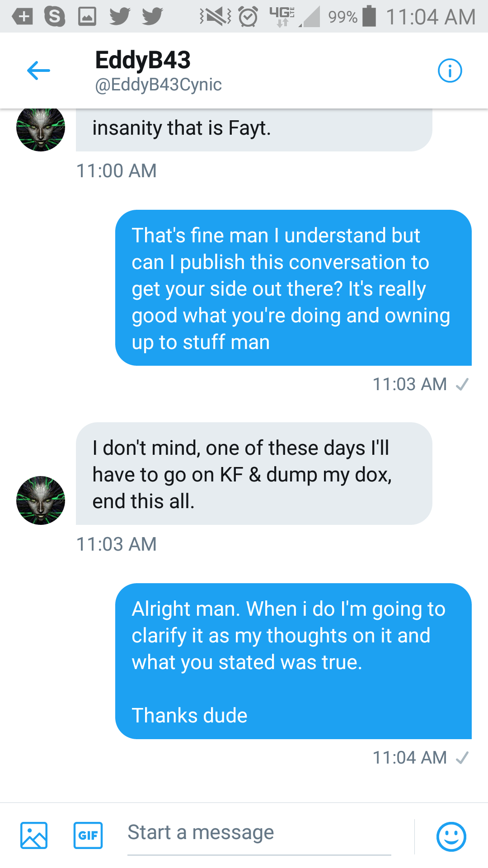
Task: Open conversation info icon
Action: tap(450, 71)
